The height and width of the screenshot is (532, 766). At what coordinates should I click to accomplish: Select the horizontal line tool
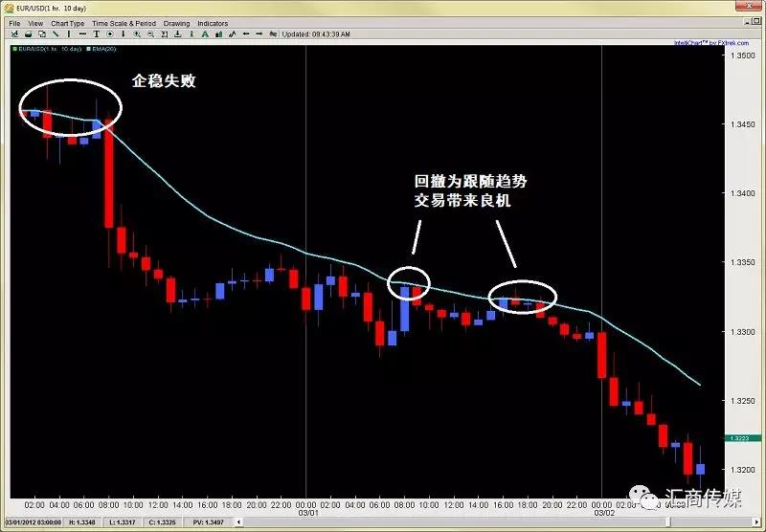click(x=82, y=34)
